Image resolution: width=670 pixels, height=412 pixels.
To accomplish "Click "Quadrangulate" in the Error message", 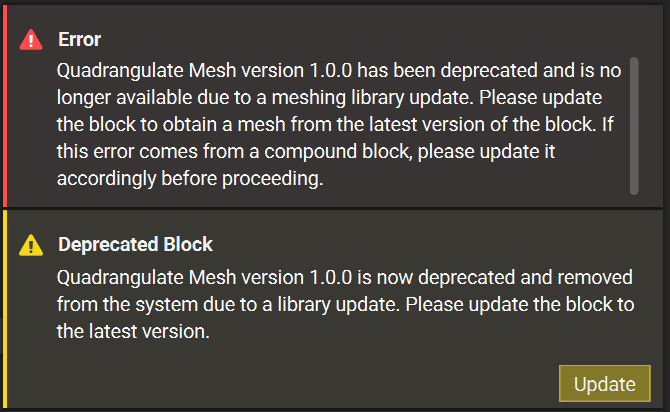I will pyautogui.click(x=120, y=71).
